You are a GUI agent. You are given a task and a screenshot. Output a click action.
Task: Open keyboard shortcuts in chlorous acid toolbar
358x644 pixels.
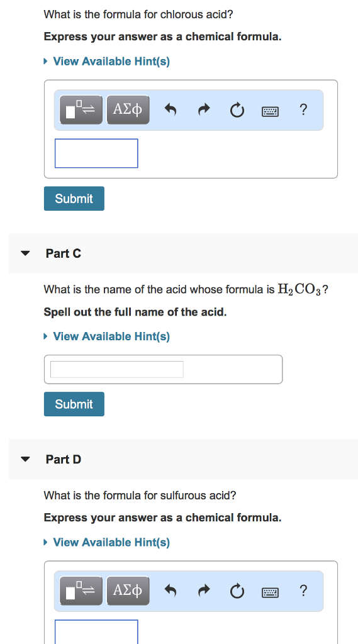pyautogui.click(x=270, y=111)
